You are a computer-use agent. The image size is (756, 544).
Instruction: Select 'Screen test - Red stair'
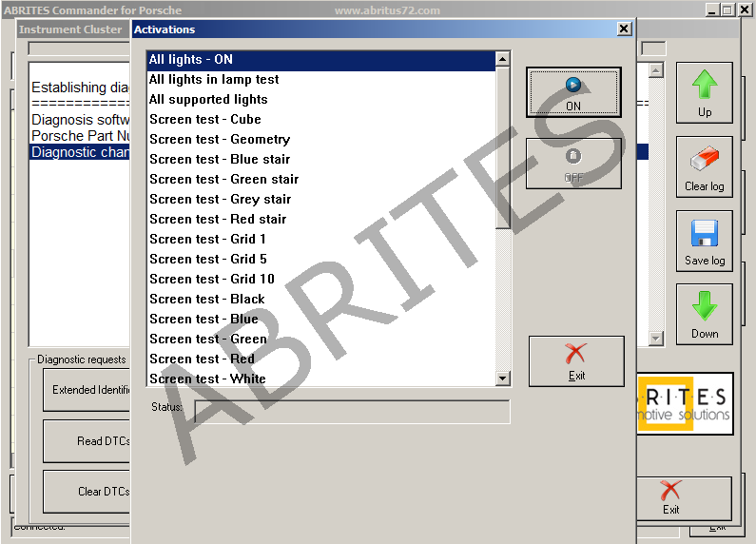[321, 220]
